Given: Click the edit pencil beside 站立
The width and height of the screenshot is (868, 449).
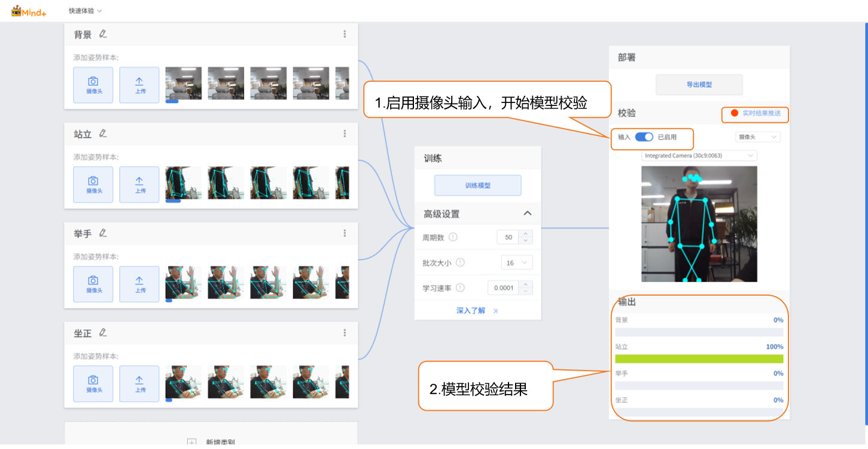Looking at the screenshot, I should (x=103, y=134).
